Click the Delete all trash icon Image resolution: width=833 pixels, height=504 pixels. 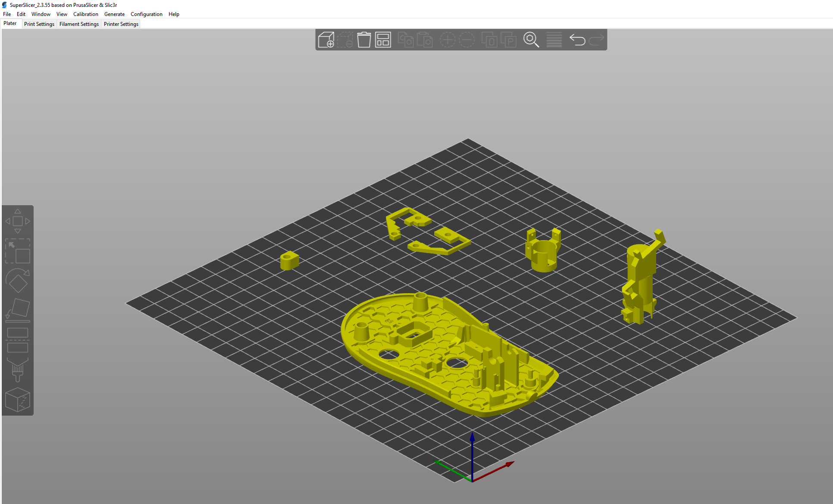click(364, 40)
